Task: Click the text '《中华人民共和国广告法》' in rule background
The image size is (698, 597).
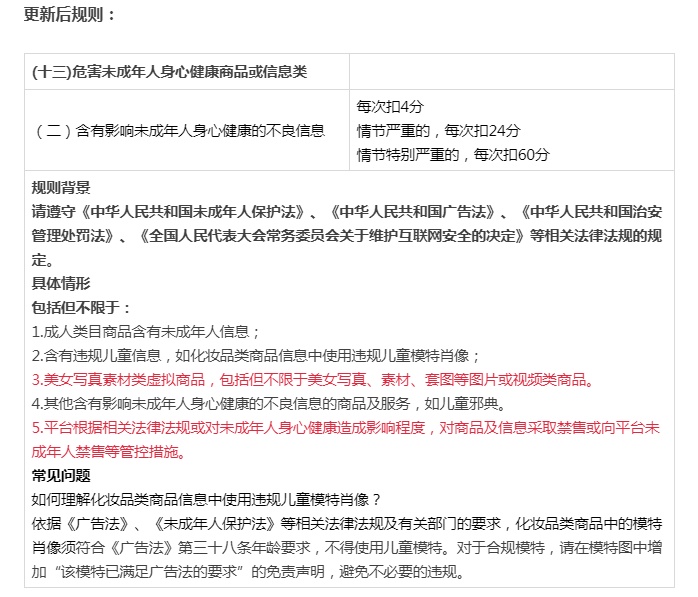Action: pyautogui.click(x=412, y=212)
